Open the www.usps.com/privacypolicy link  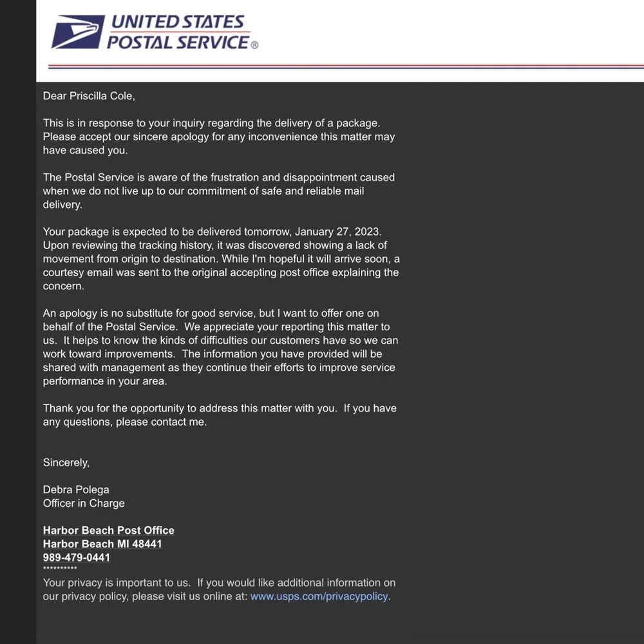pyautogui.click(x=319, y=596)
